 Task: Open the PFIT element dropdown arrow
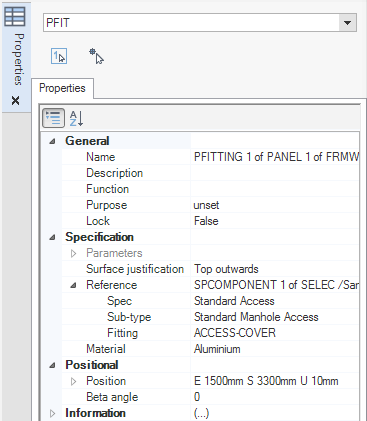tap(347, 23)
